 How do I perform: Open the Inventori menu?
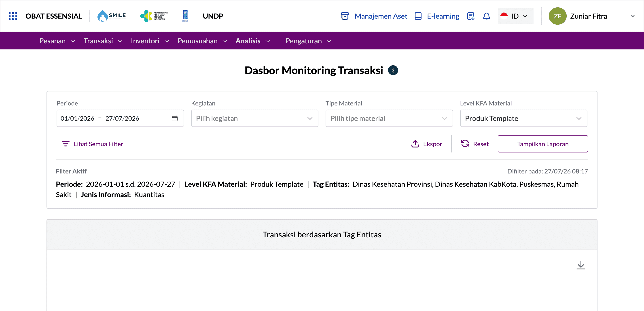click(150, 41)
